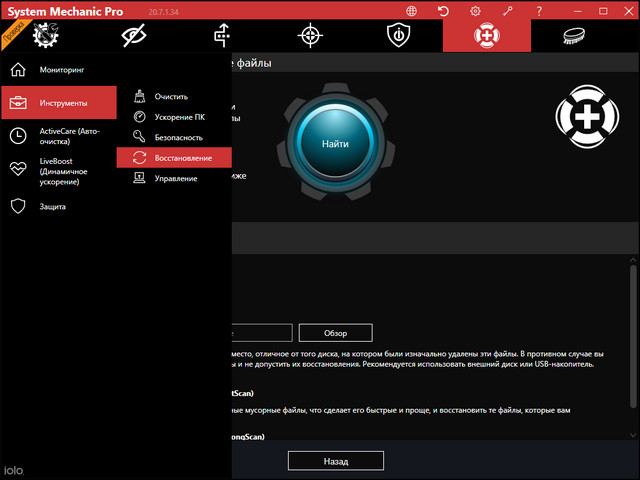This screenshot has height=480, width=640.
Task: Open the drive scrubber brush icon
Action: 574,36
